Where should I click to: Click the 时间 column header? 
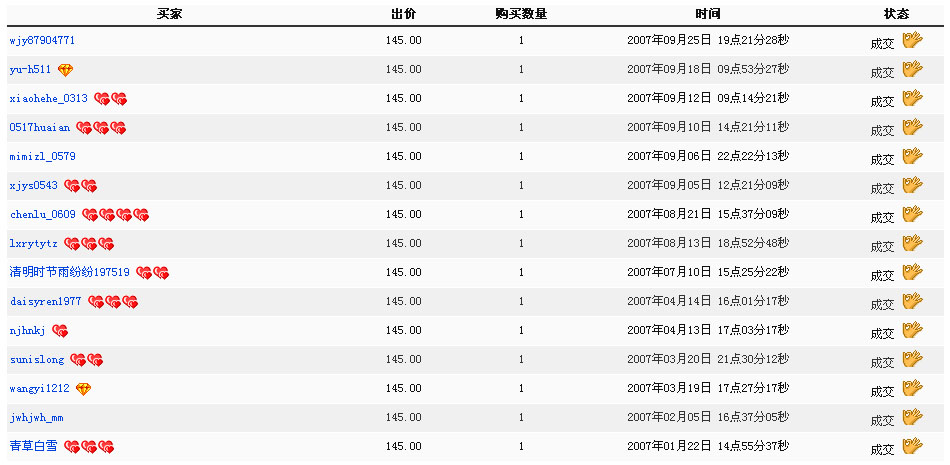tap(708, 14)
